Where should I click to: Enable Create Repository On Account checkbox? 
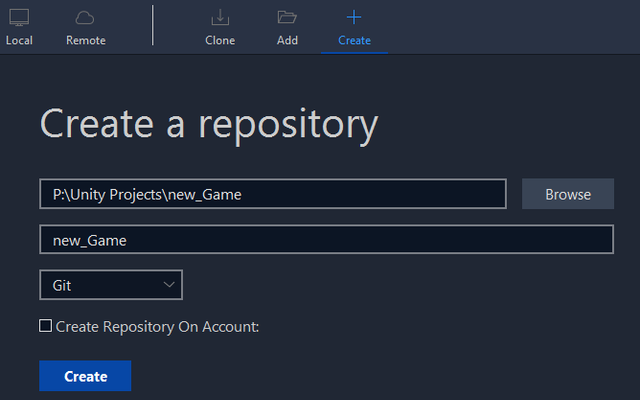(x=45, y=326)
